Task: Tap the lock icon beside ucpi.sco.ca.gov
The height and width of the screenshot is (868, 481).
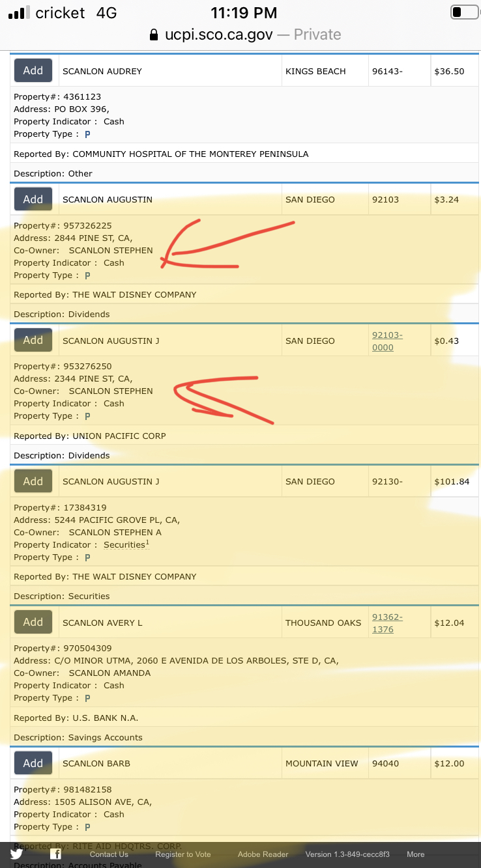Action: coord(154,35)
